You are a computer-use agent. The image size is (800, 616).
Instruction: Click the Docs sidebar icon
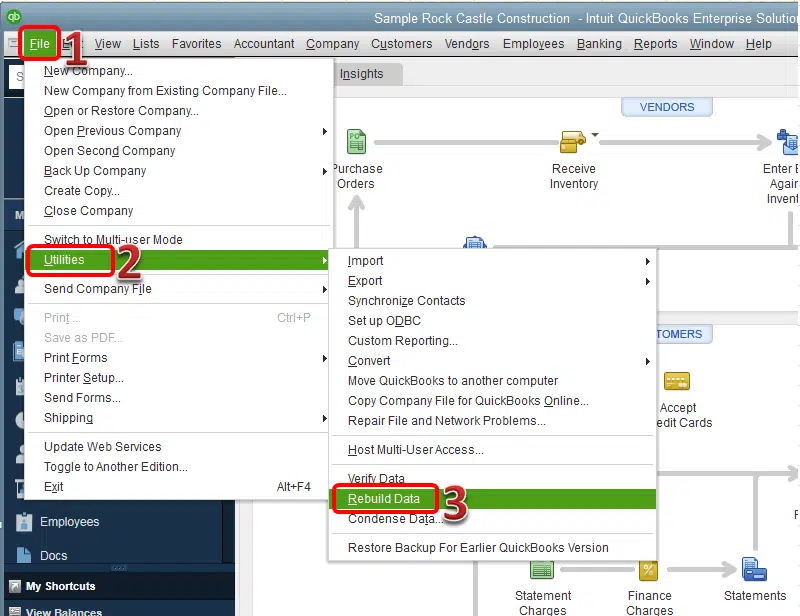point(23,555)
